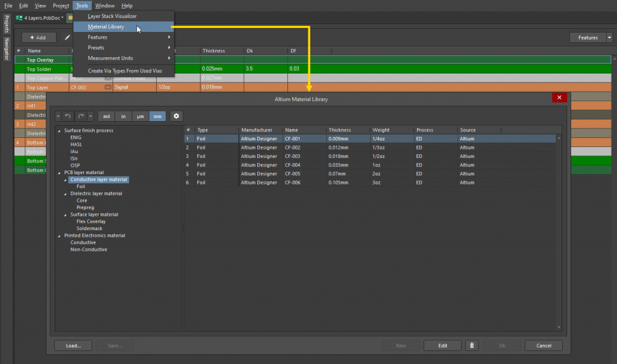Select Core in the material tree
Viewport: 617px width, 364px height.
click(82, 201)
